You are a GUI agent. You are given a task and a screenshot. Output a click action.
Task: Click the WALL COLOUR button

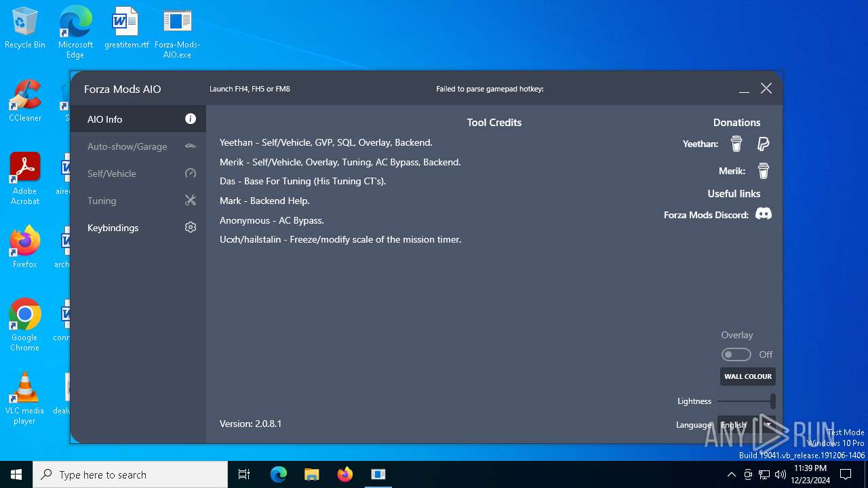coord(748,376)
